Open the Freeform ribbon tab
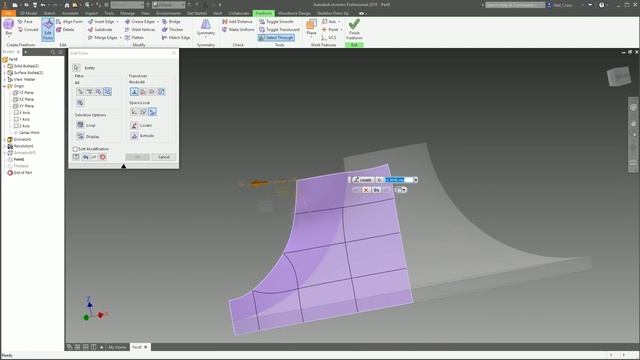Screen dimensions: 640x360 click(x=263, y=13)
